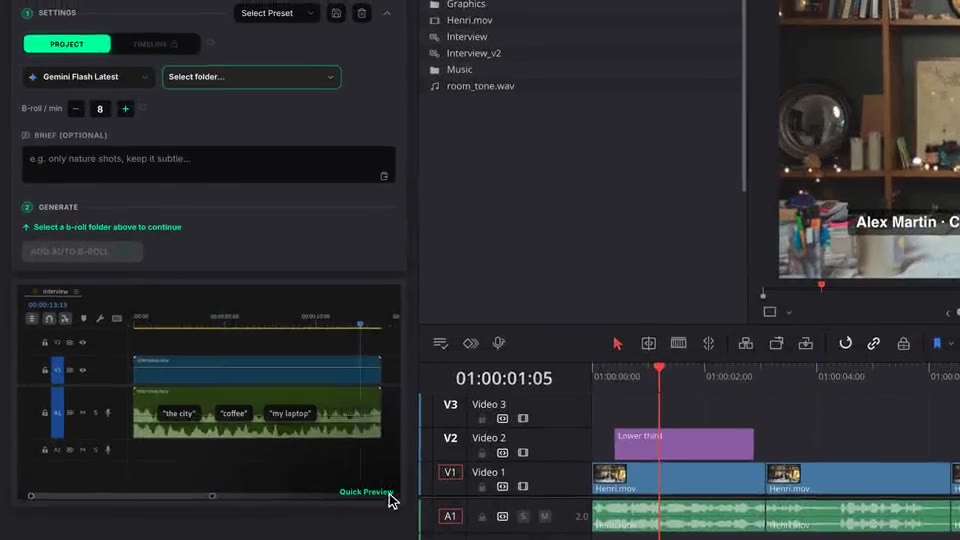Click the nest sequences icon in preview timeline
Image resolution: width=960 pixels, height=540 pixels.
(x=32, y=318)
